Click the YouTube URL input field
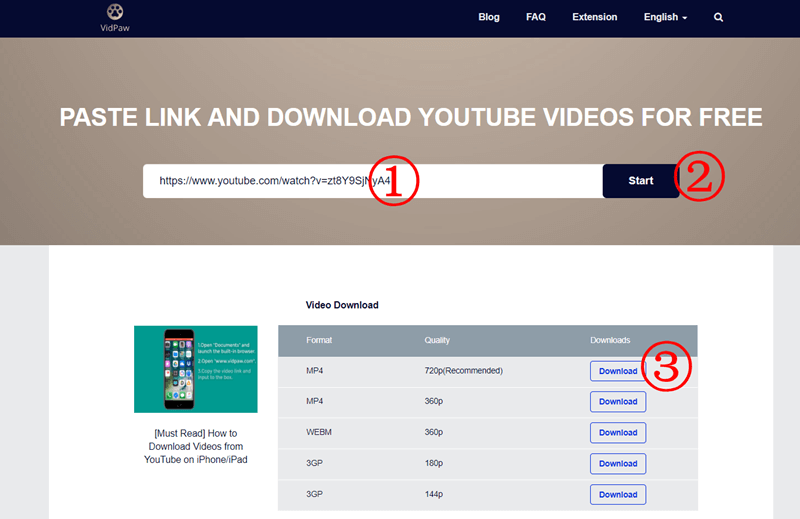The height and width of the screenshot is (519, 800). [372, 181]
